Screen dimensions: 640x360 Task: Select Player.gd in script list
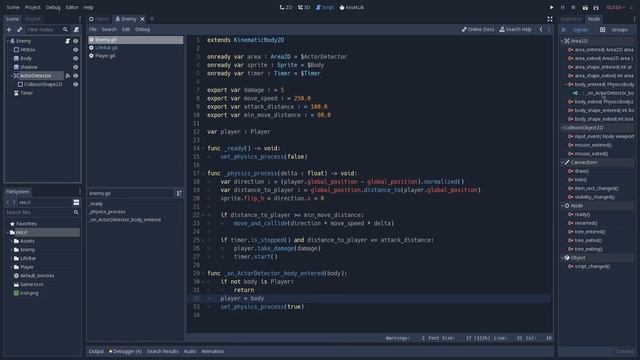(136, 56)
